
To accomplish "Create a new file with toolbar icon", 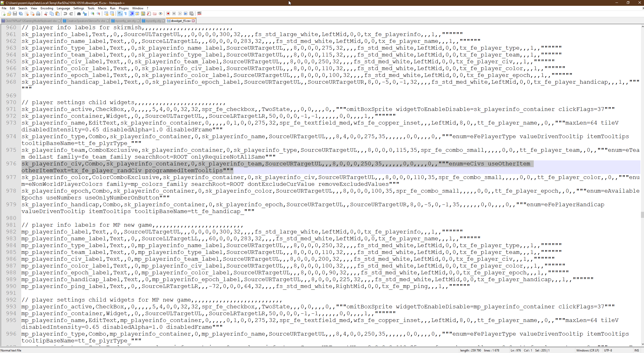I will tap(4, 14).
